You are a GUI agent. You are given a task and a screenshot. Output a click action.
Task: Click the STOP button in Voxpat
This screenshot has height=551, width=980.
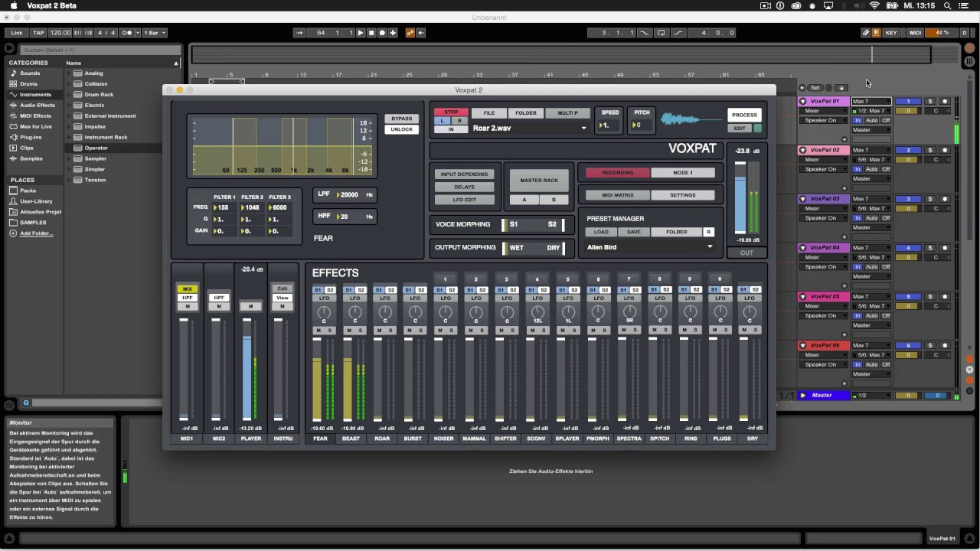[x=451, y=112]
